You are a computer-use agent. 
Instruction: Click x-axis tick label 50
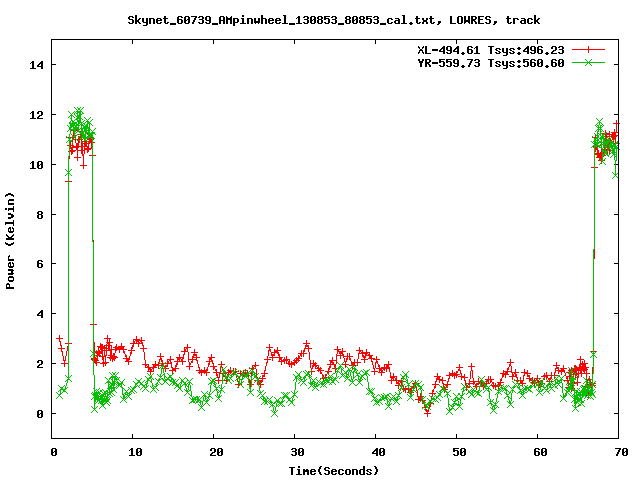tap(459, 452)
